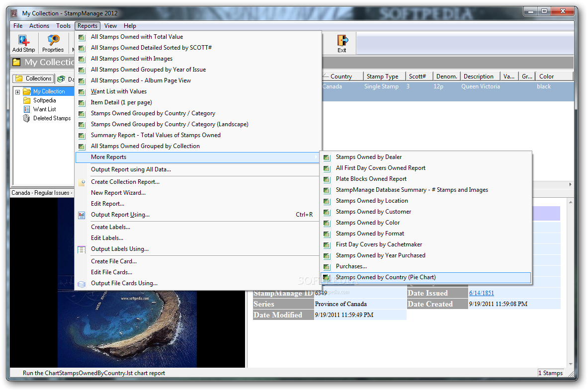Image resolution: width=588 pixels, height=391 pixels.
Task: Click the My Collection header folder icon
Action: tap(16, 62)
